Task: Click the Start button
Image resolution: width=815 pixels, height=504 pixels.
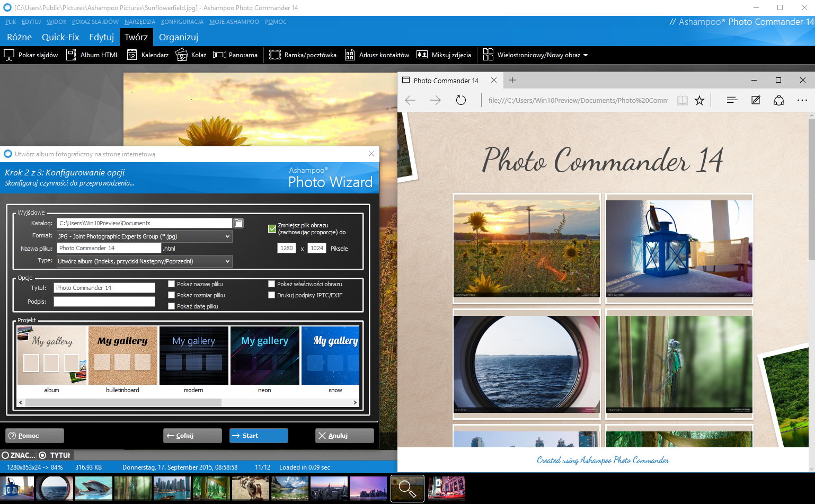Action: pyautogui.click(x=259, y=436)
